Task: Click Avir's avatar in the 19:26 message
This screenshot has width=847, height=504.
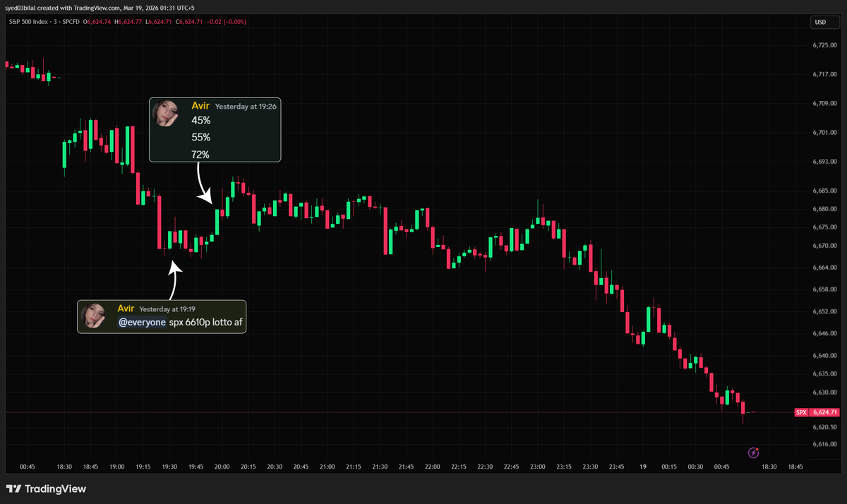Action: coord(167,113)
